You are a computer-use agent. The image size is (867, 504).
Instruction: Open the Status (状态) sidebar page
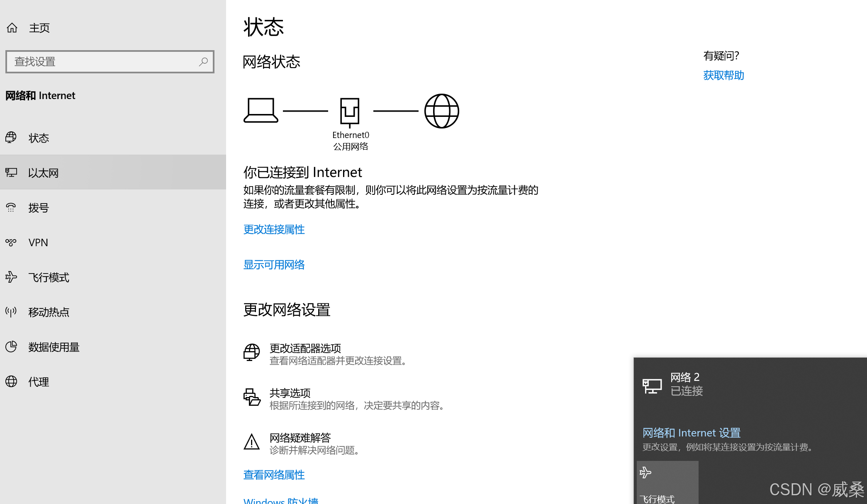pyautogui.click(x=39, y=138)
